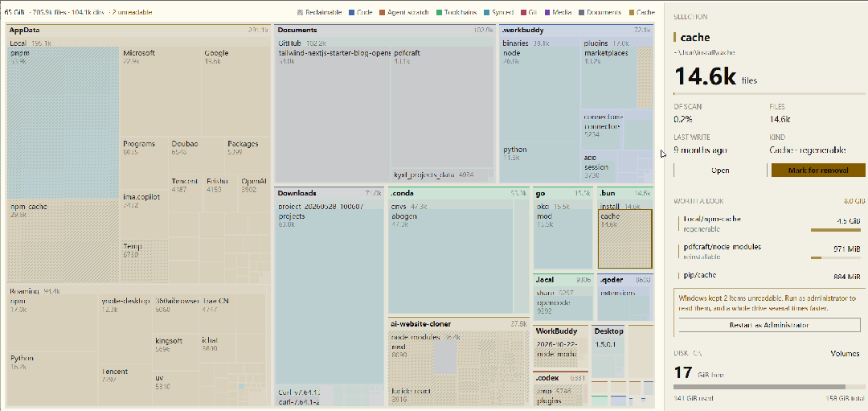Select the pnpm block in AppData
Image resolution: width=868 pixels, height=411 pixels.
click(63, 123)
